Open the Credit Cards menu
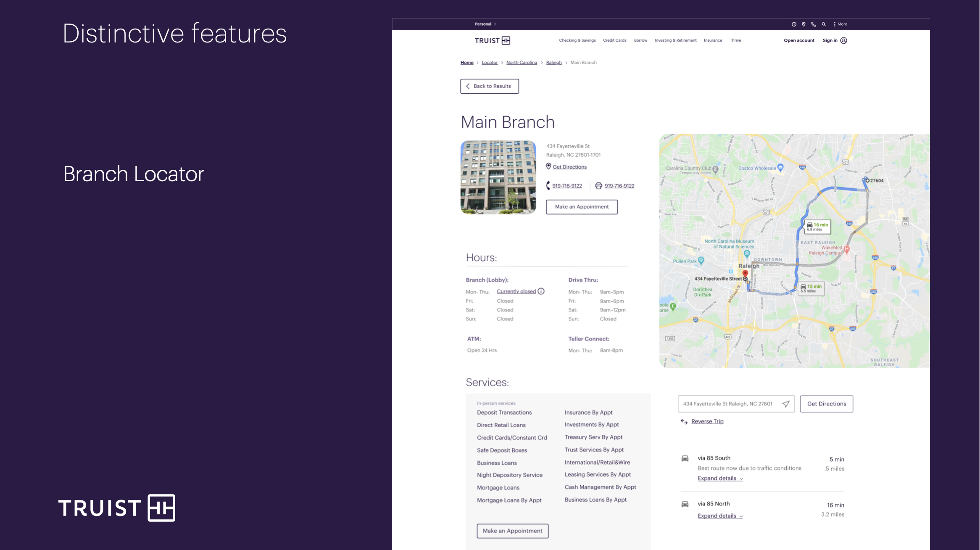This screenshot has height=550, width=980. coord(614,40)
